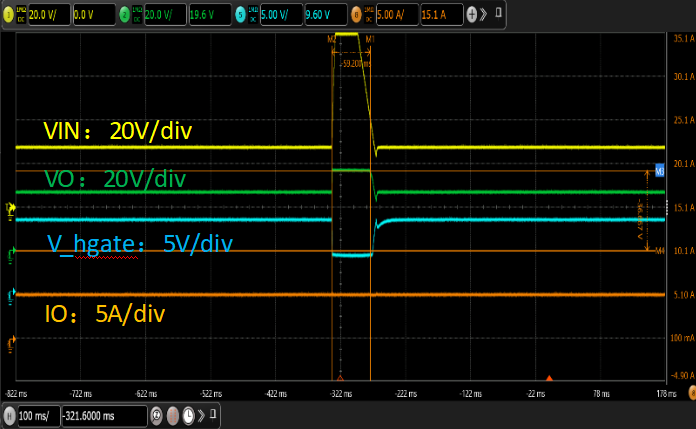Click the 100 ms/ timebase field
Image resolution: width=696 pixels, height=429 pixels.
[38, 412]
